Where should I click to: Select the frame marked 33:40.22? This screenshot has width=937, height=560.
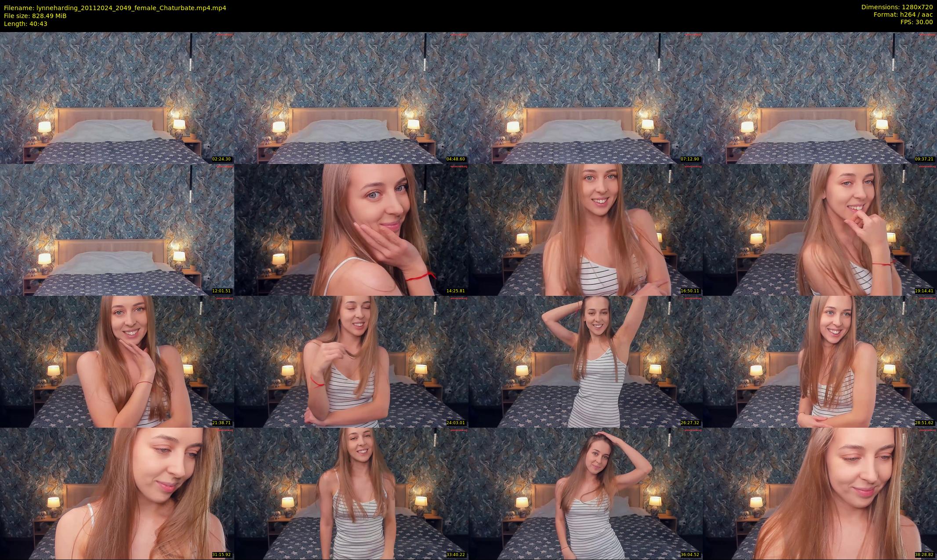(x=351, y=493)
